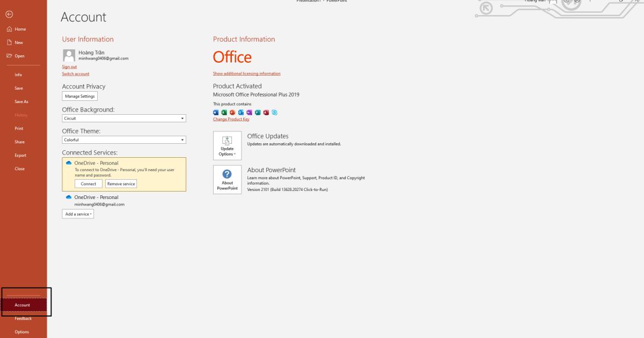Expand the Add a service menu
The image size is (644, 338).
[77, 214]
